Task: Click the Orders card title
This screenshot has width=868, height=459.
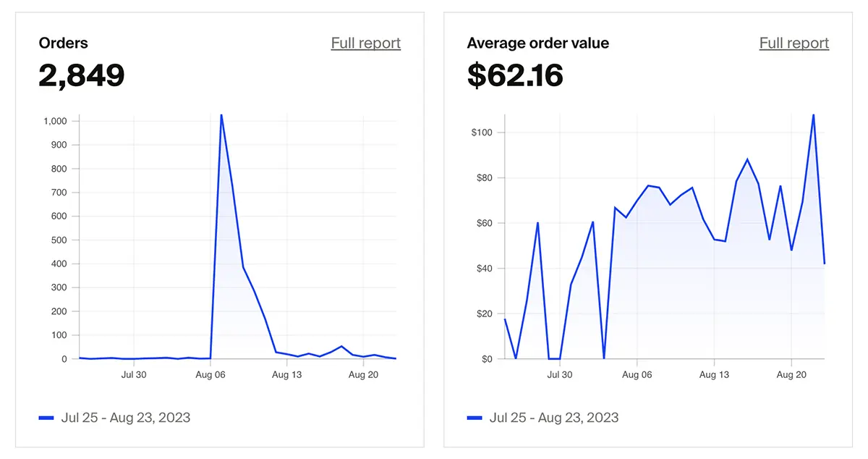Action: pos(64,43)
